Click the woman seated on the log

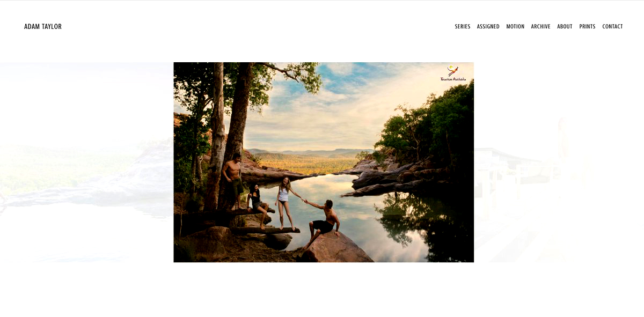tap(258, 205)
